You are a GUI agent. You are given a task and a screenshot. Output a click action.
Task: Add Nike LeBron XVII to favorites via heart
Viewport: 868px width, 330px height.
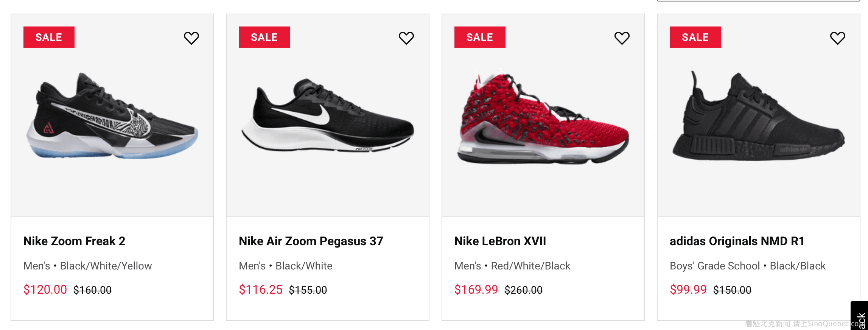coord(622,38)
